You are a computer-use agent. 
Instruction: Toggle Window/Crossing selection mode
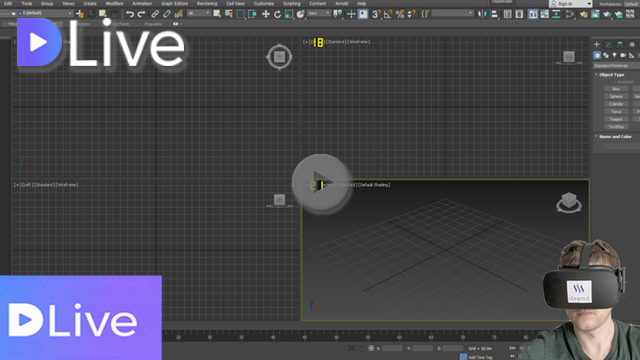click(253, 14)
